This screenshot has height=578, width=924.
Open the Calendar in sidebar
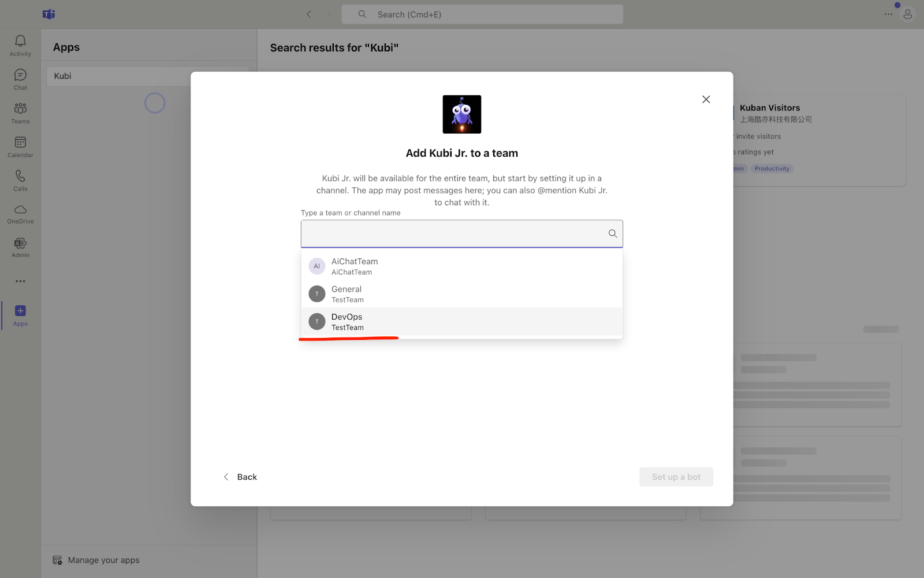click(20, 147)
